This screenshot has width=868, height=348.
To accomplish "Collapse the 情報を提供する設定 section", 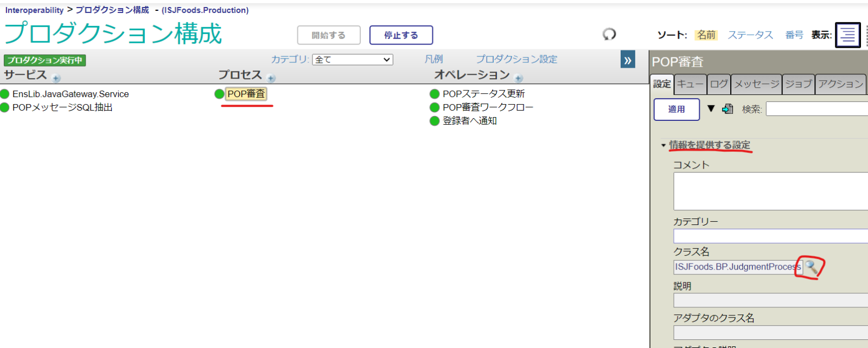I will pyautogui.click(x=663, y=145).
